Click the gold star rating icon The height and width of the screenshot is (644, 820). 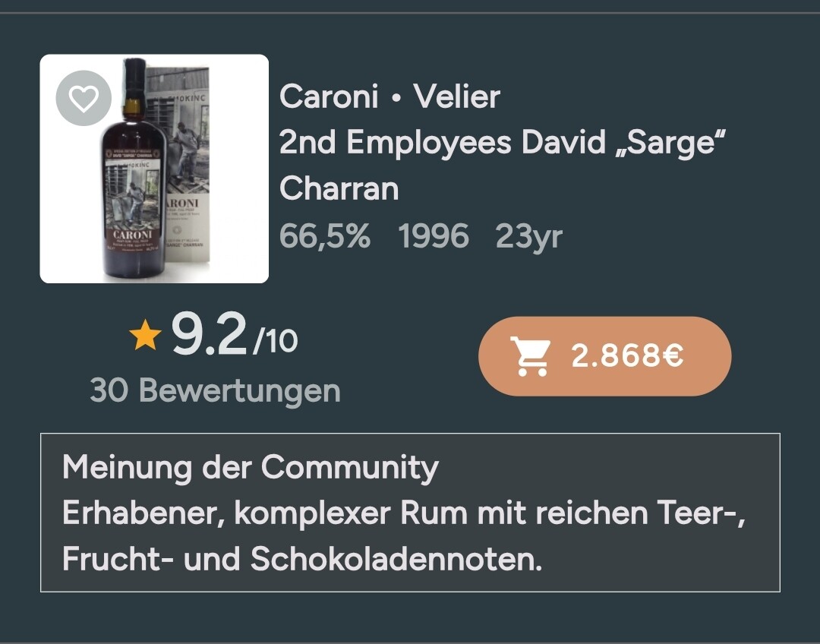pyautogui.click(x=145, y=336)
